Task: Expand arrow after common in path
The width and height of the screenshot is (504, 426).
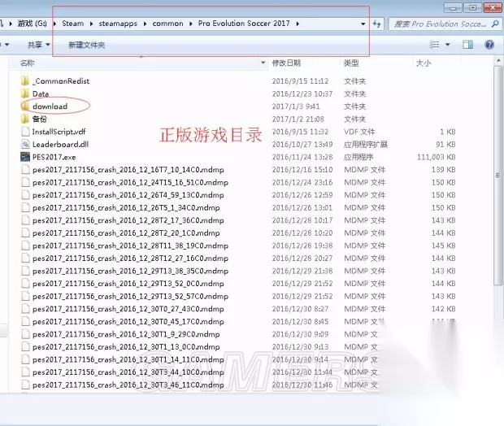Action: coord(191,24)
